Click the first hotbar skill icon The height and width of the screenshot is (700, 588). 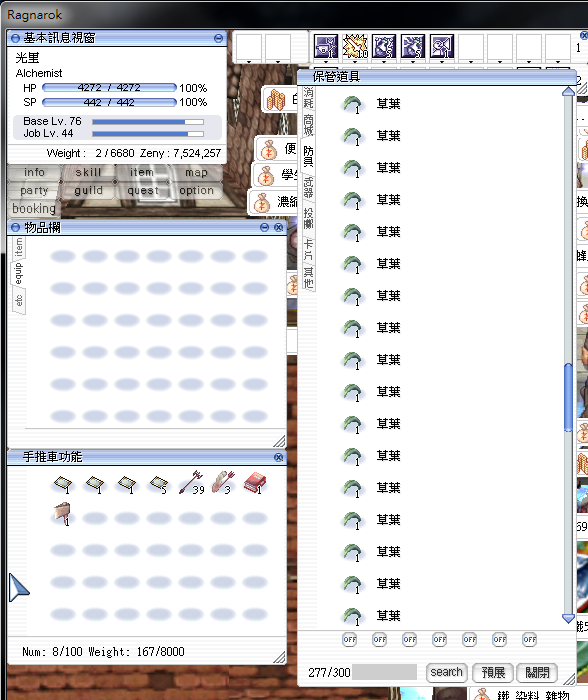pos(326,46)
